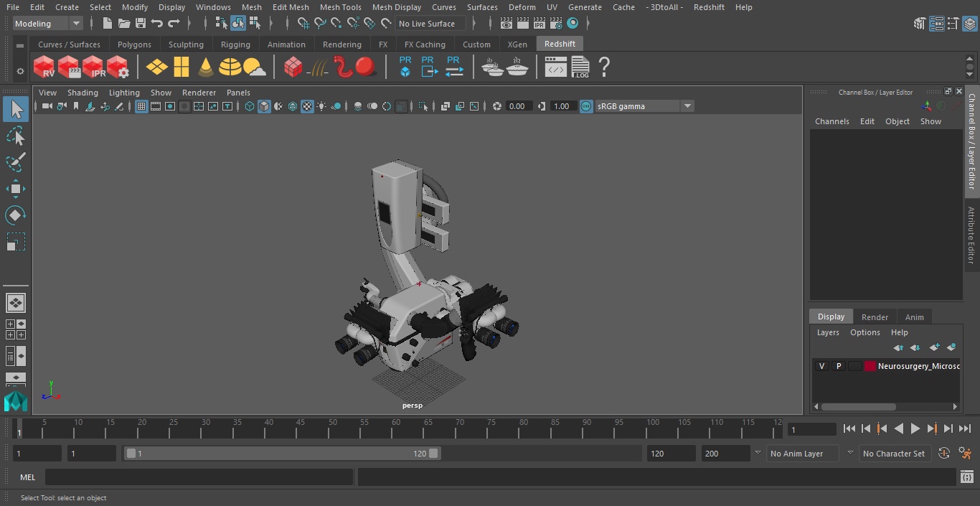Image resolution: width=980 pixels, height=506 pixels.
Task: Choose the Lasso select tool
Action: coord(15,136)
